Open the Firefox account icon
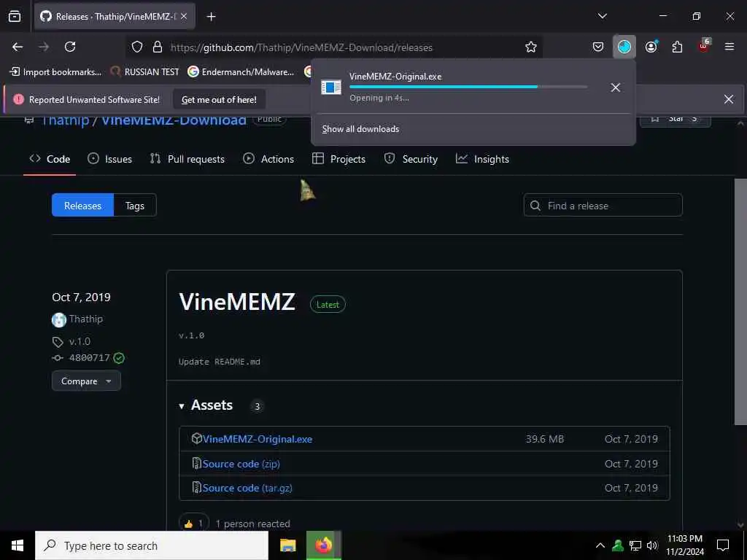Viewport: 747px width, 560px height. tap(651, 47)
